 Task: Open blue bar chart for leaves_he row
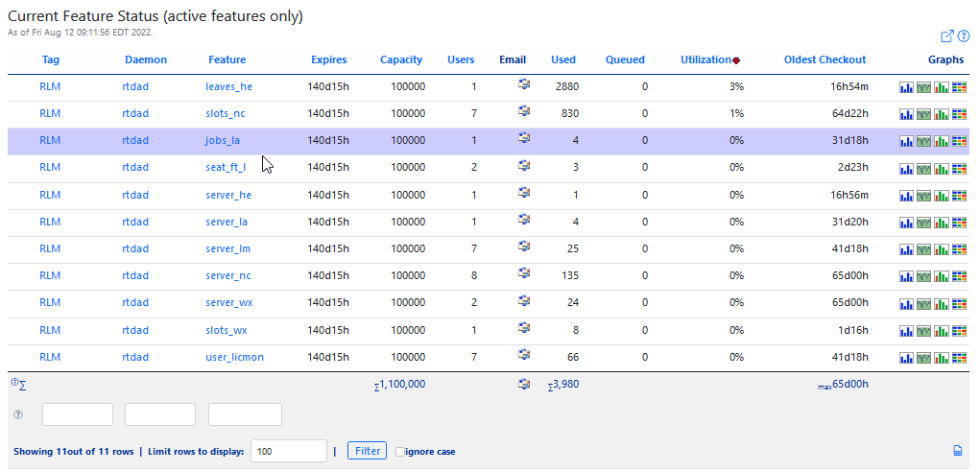coord(906,87)
